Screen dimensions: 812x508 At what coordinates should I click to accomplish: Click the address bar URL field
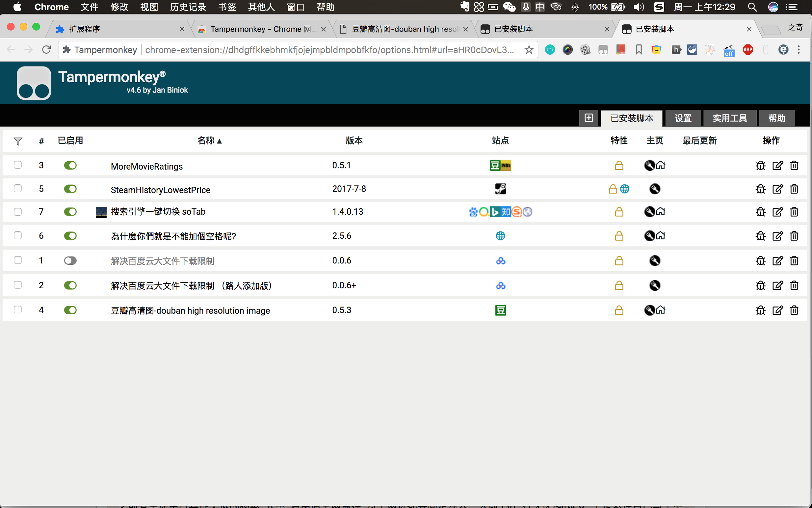click(x=329, y=50)
